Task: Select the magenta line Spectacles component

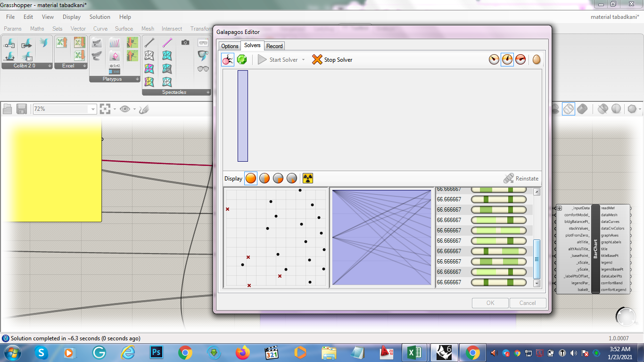Action: pyautogui.click(x=167, y=43)
